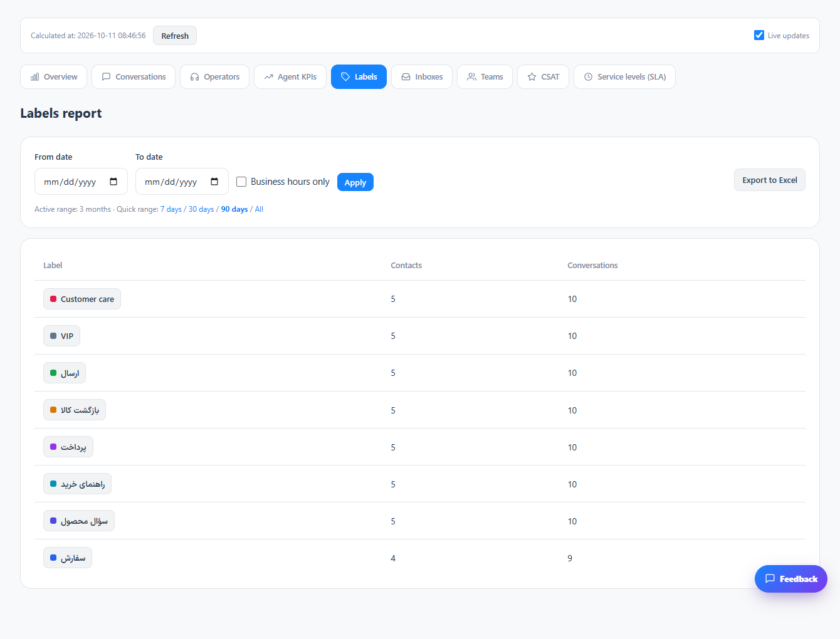Click conversations value 9 in سفارش row
The width and height of the screenshot is (840, 639).
[570, 558]
